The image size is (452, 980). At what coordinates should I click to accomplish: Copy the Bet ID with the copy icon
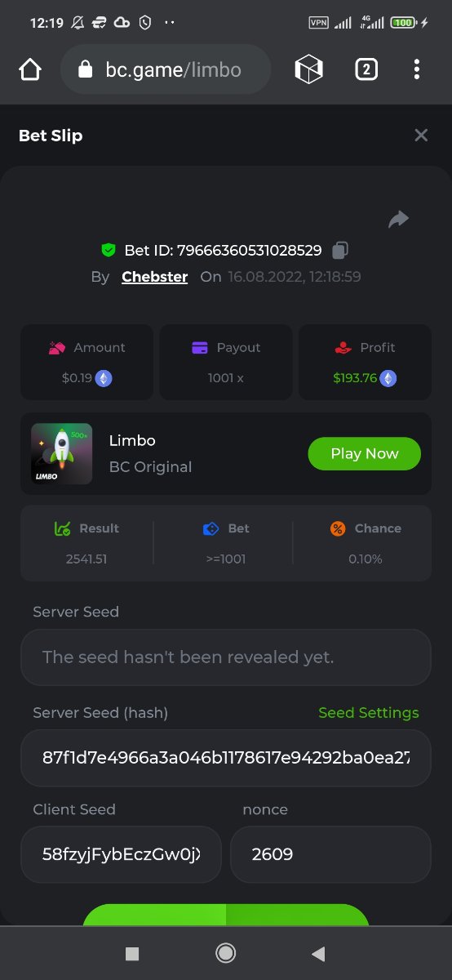[x=341, y=250]
